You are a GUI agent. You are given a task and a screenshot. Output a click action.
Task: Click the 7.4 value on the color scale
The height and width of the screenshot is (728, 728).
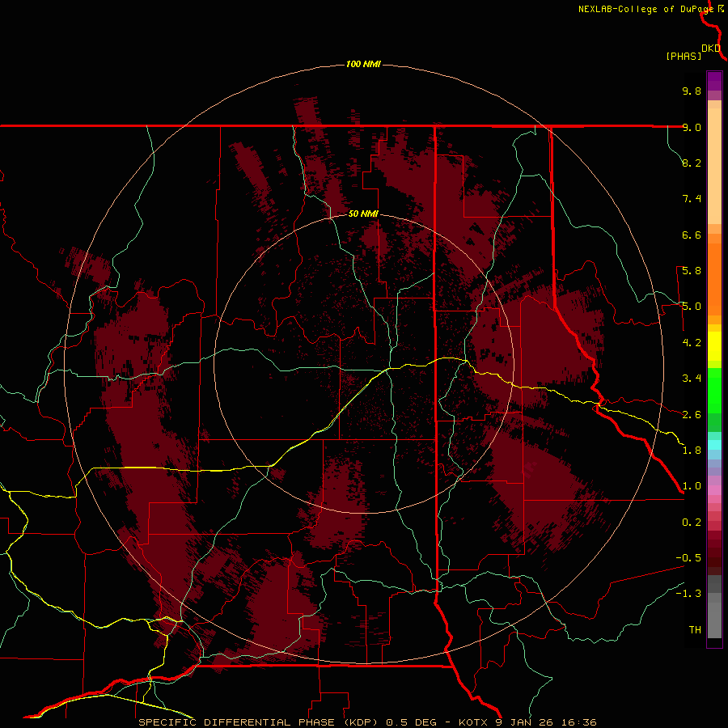692,199
